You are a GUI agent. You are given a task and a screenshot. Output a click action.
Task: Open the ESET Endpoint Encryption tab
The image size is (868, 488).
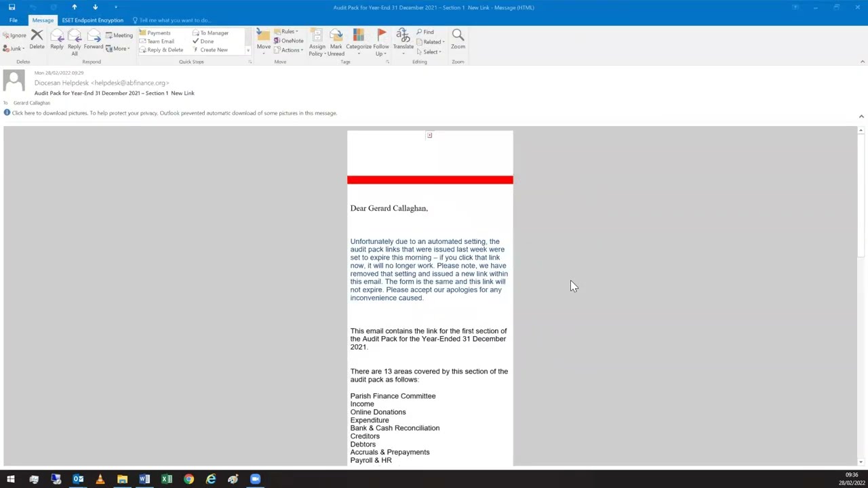click(x=92, y=20)
